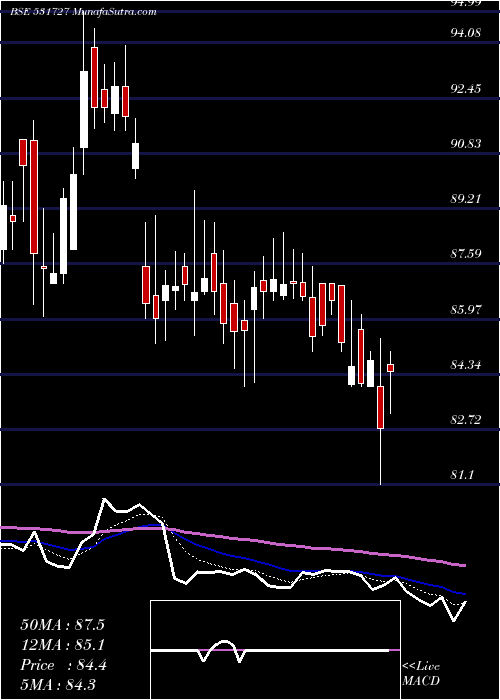Click the 85.97 price axis label
The height and width of the screenshot is (700, 500).
point(465,309)
